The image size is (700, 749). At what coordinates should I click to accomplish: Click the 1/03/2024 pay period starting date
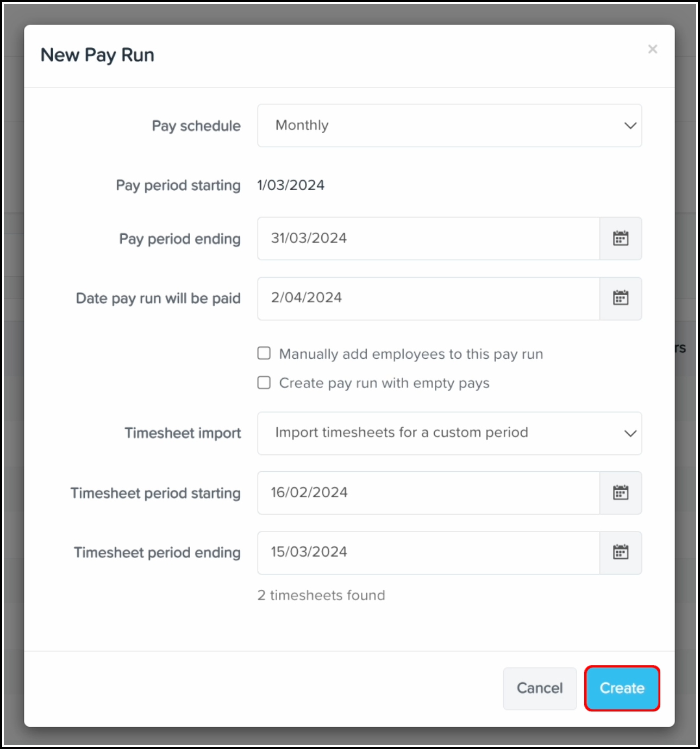(x=291, y=185)
